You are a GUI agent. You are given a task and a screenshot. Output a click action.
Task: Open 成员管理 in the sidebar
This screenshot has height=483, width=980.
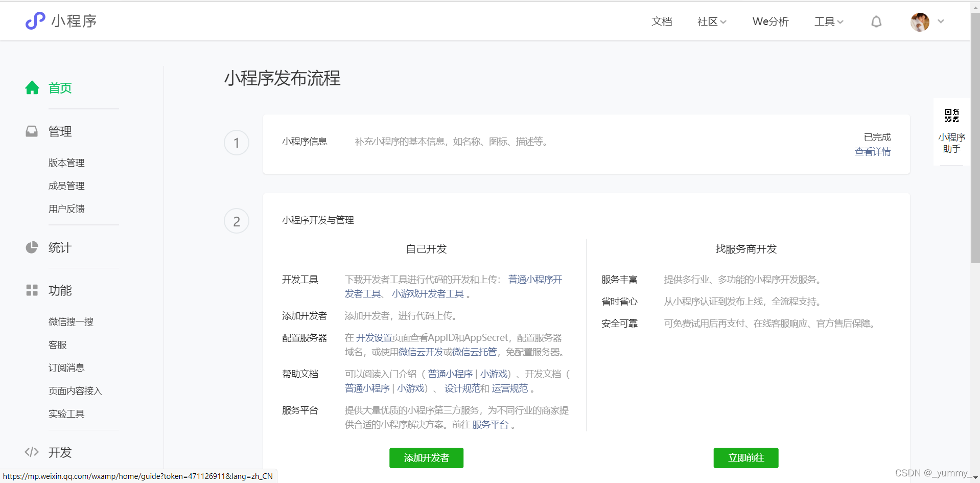[66, 186]
